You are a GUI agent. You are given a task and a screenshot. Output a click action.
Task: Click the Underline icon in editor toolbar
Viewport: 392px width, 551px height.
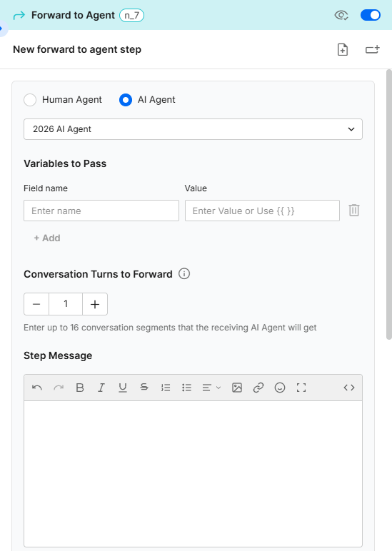click(123, 388)
